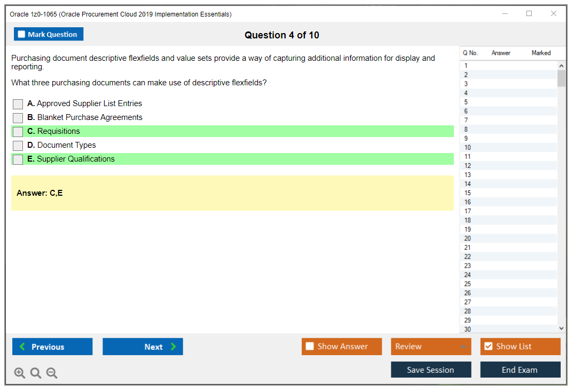Click the zoom in magnifier icon
Viewport: 574px width, 392px height.
(20, 373)
